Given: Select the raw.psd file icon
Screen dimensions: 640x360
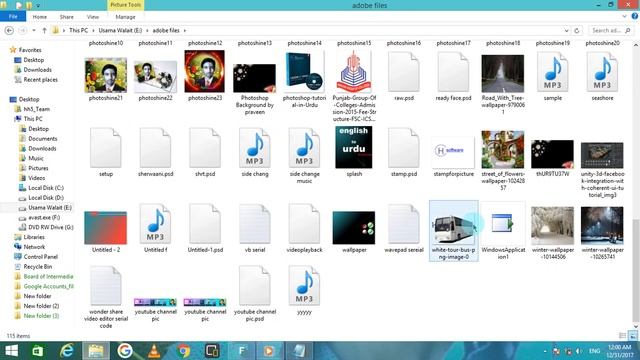Looking at the screenshot, I should pyautogui.click(x=404, y=73).
